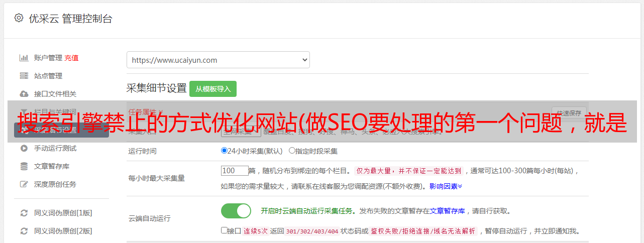This screenshot has width=644, height=243.
Task: Select the 24小时采集(默认) radio button
Action: tap(224, 150)
